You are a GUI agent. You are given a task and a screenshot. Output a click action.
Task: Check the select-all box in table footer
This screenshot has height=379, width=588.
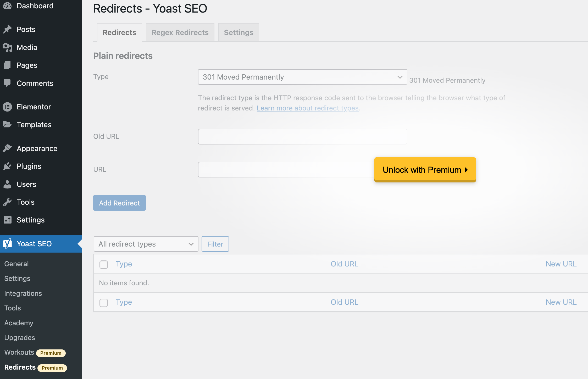[x=104, y=303]
